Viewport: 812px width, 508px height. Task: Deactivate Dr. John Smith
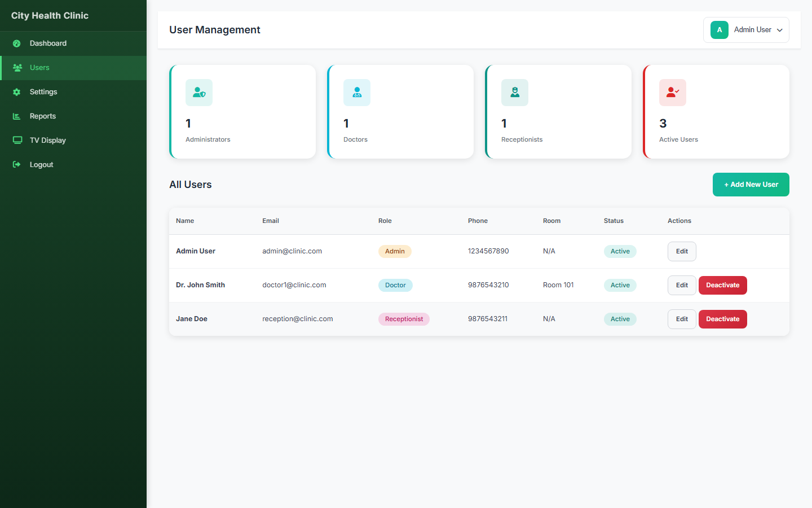click(x=723, y=285)
